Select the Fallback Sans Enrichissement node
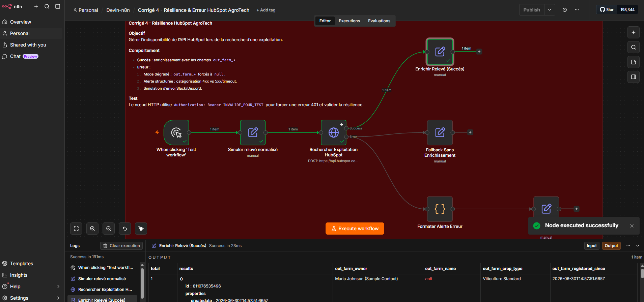644x302 pixels. pyautogui.click(x=440, y=132)
